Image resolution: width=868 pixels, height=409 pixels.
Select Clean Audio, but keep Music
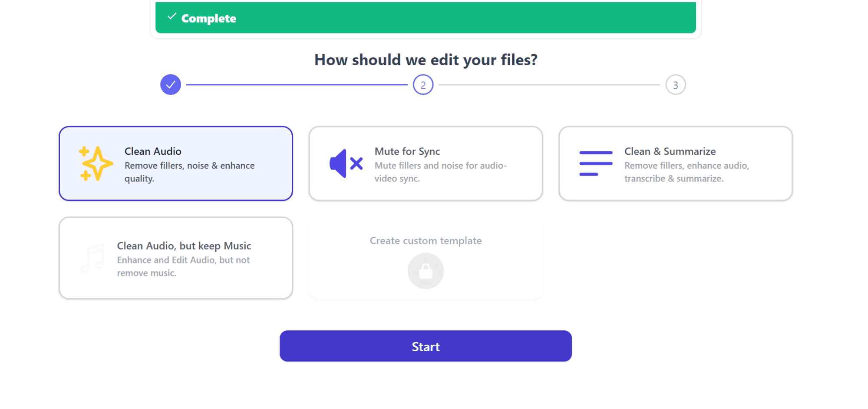[x=176, y=258]
